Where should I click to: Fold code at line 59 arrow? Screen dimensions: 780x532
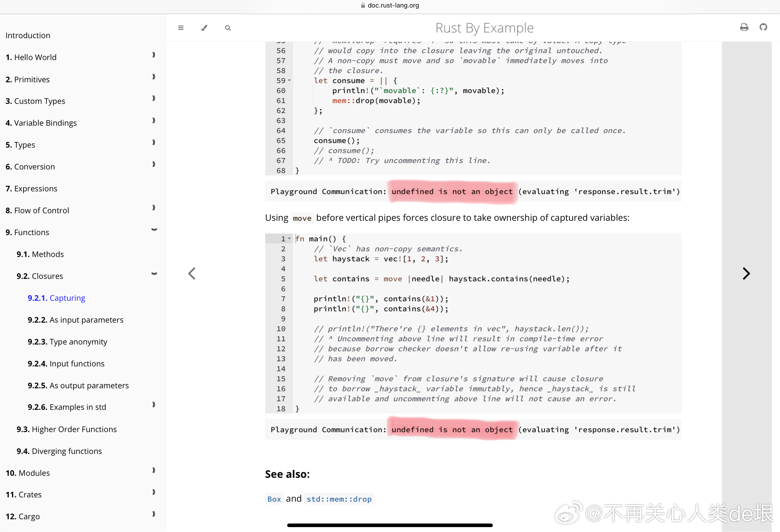point(289,81)
